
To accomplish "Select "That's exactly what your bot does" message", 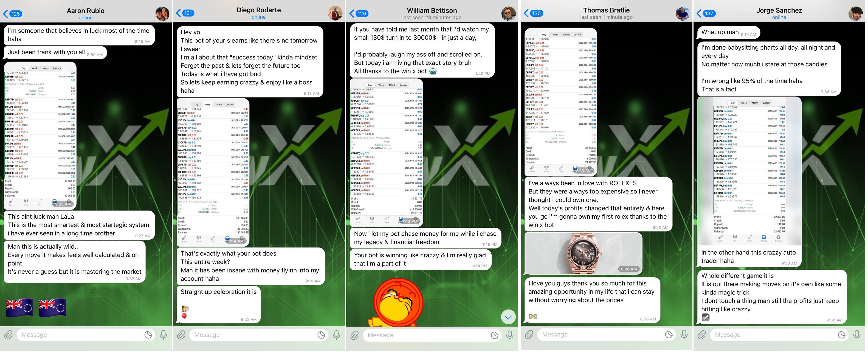I will pyautogui.click(x=250, y=267).
